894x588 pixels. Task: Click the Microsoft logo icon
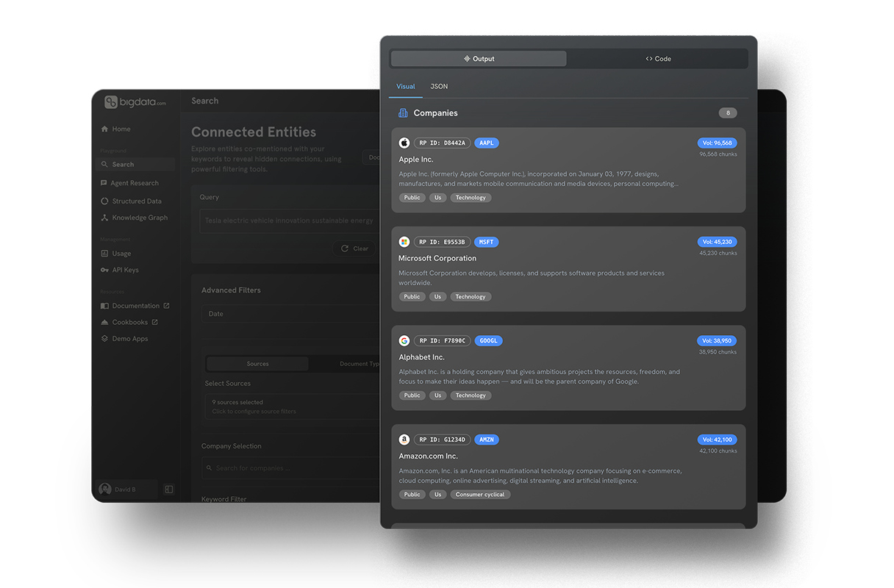pos(404,242)
